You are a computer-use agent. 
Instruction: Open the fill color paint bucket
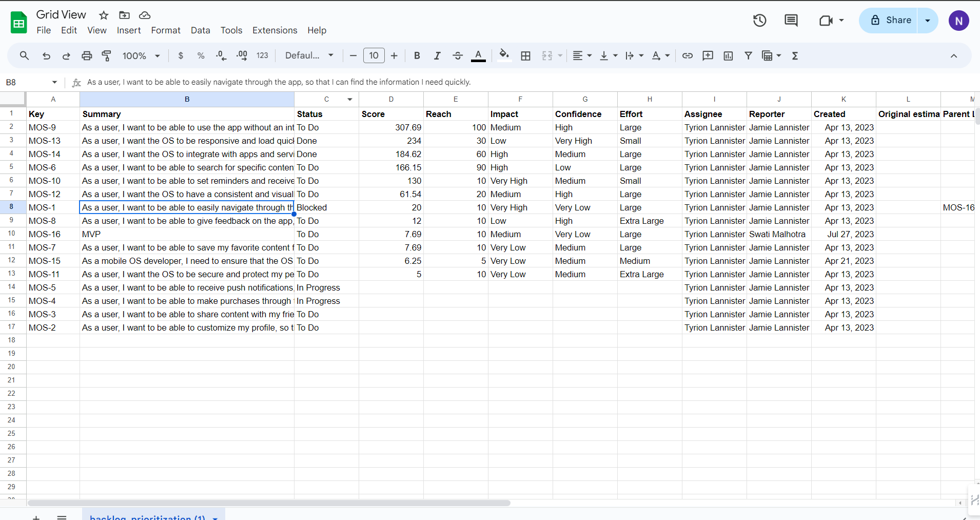pos(504,55)
